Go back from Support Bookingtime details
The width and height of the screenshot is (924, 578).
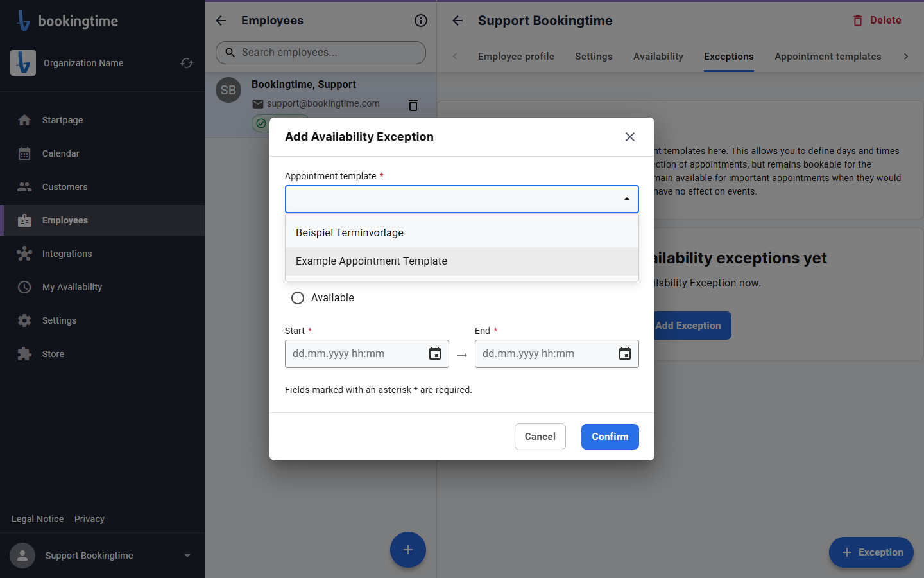click(x=458, y=21)
